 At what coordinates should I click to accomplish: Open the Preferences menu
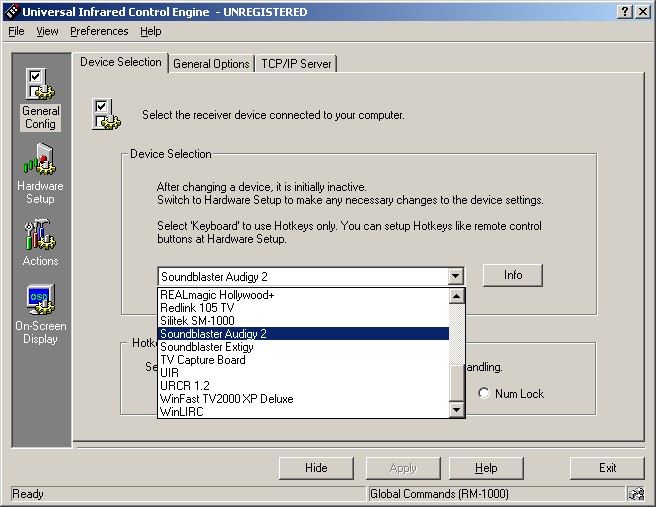click(99, 31)
